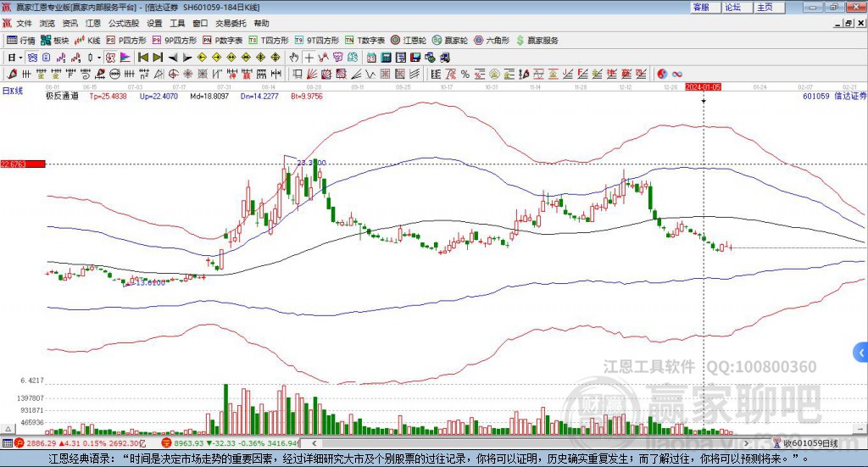Open the 赢家轮 wheel tool
Screen dimensions: 868x467
pos(450,41)
